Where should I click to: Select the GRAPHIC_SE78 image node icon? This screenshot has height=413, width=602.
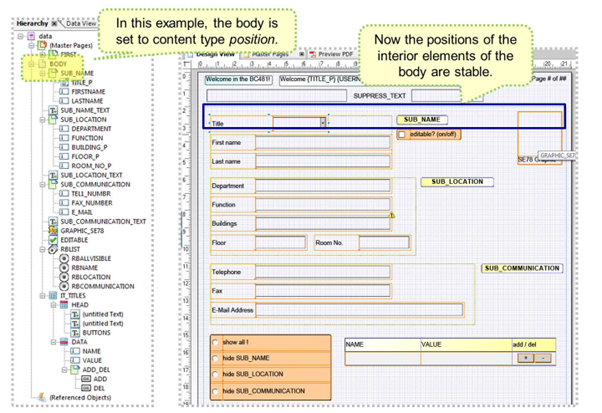coord(54,230)
